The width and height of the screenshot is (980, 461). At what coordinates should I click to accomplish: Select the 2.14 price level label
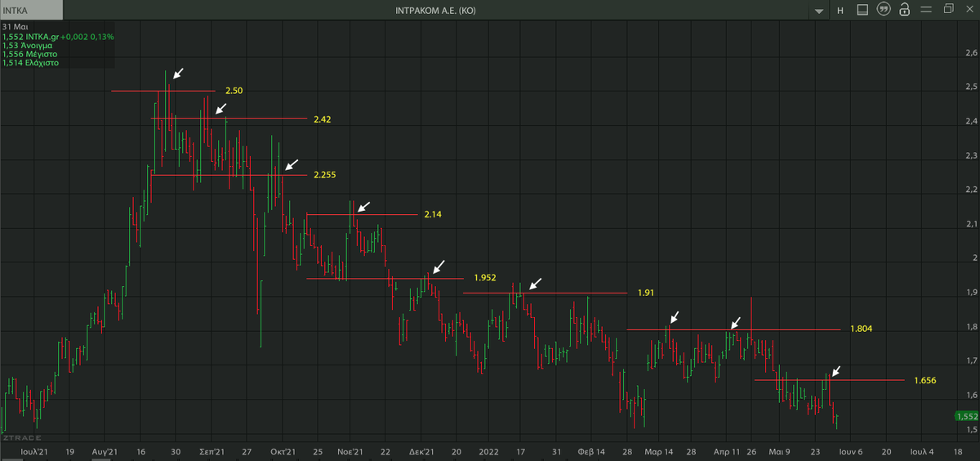click(x=433, y=215)
